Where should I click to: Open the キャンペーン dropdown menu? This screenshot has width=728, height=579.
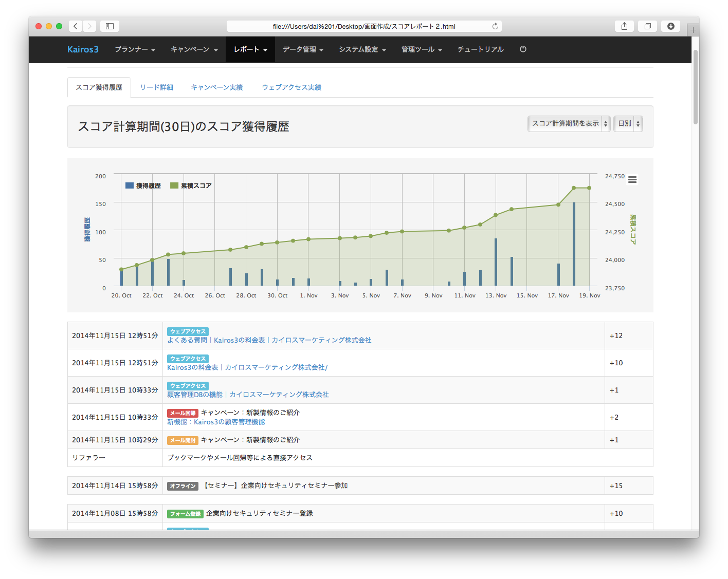(x=194, y=49)
